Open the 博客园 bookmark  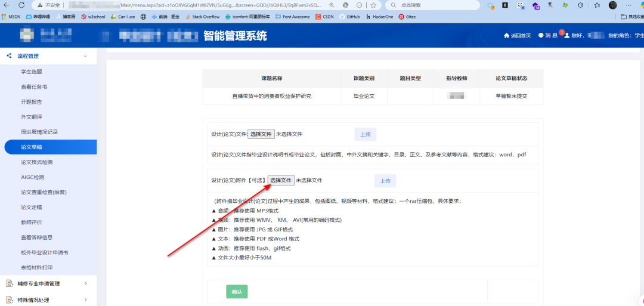click(x=66, y=17)
